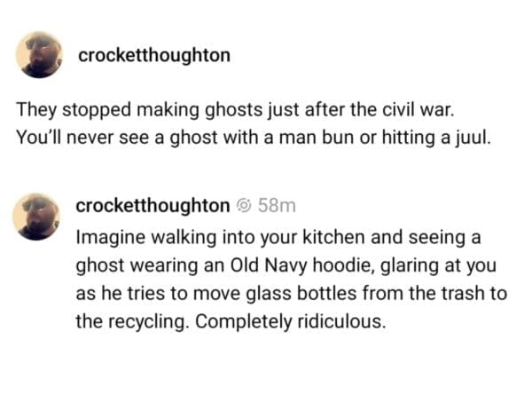Open the top post's profile avatar
This screenshot has height=395, width=532.
(x=39, y=55)
